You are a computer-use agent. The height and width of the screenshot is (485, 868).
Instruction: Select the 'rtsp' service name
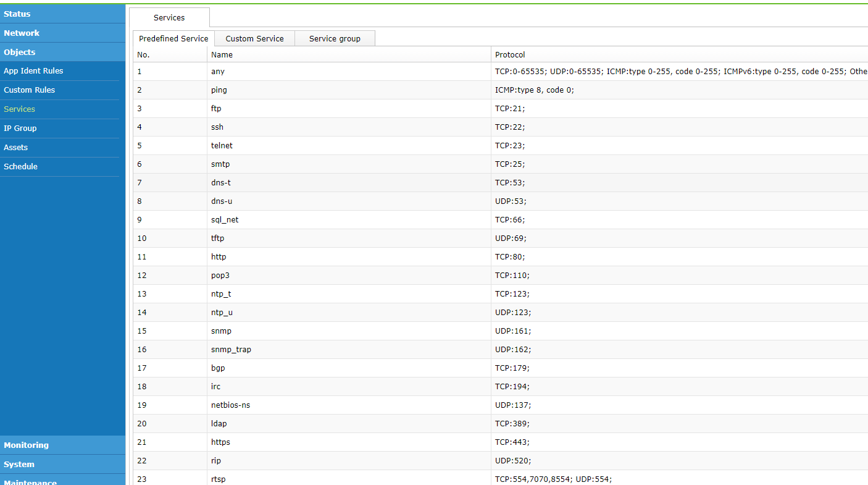(219, 479)
